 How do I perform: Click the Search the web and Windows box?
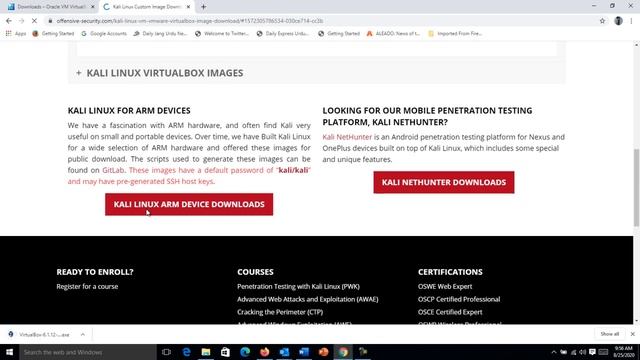coord(88,352)
